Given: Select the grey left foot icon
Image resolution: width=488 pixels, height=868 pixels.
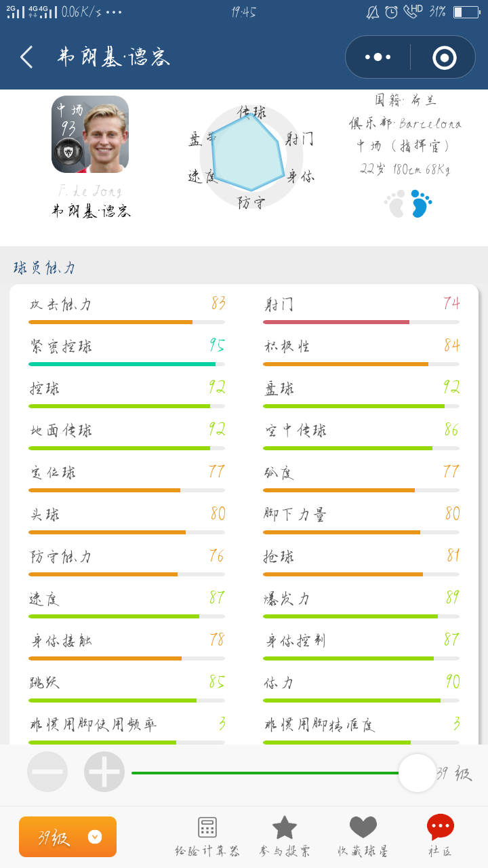Looking at the screenshot, I should (x=395, y=203).
